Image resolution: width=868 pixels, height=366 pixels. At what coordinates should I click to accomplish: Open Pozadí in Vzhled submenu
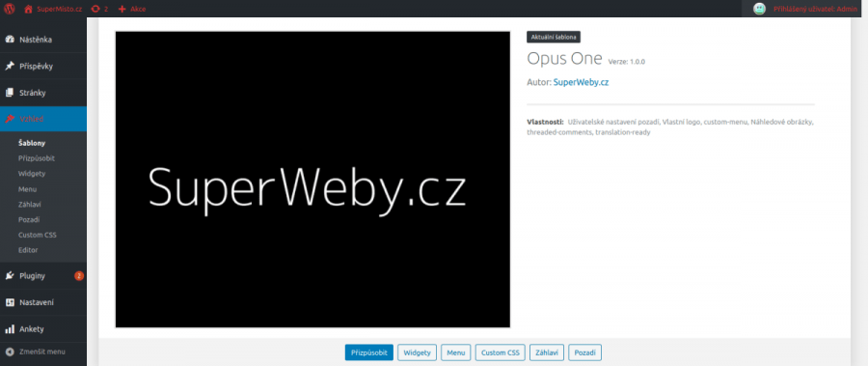[29, 219]
